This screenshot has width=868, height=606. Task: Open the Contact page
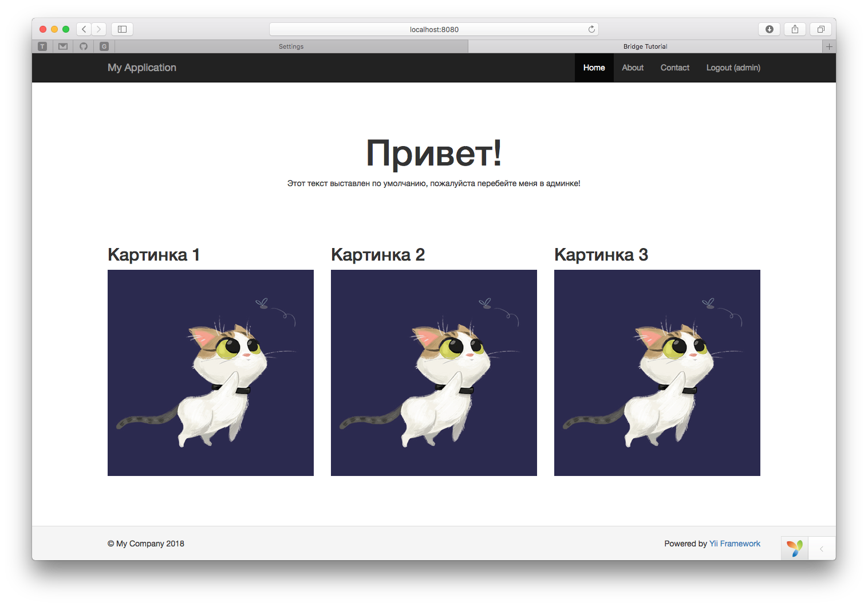click(x=675, y=68)
